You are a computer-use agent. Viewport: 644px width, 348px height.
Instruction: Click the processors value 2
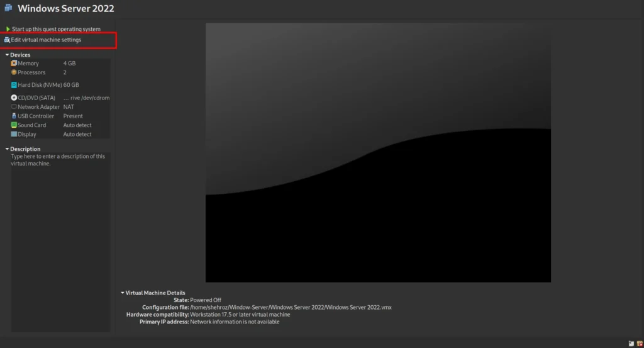click(x=65, y=72)
